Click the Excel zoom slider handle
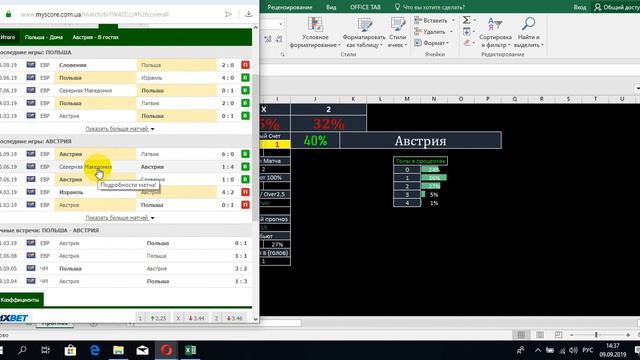The image size is (640, 360). [596, 335]
